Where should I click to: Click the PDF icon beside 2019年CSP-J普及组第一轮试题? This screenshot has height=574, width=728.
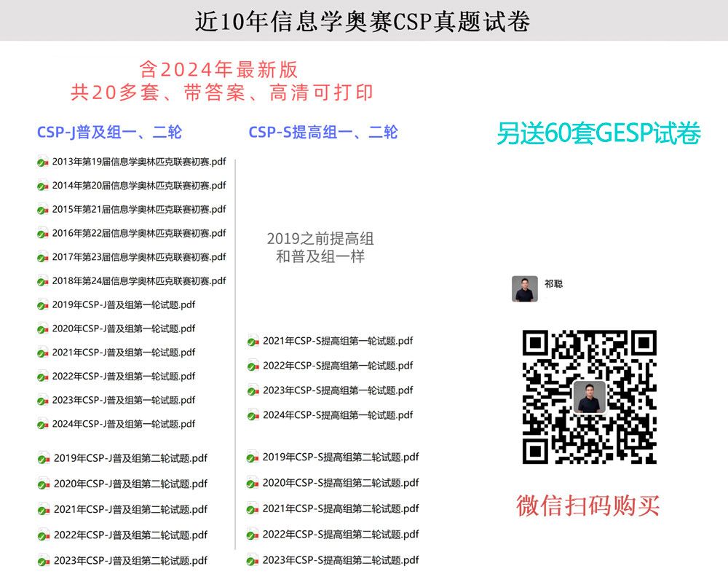pos(43,304)
